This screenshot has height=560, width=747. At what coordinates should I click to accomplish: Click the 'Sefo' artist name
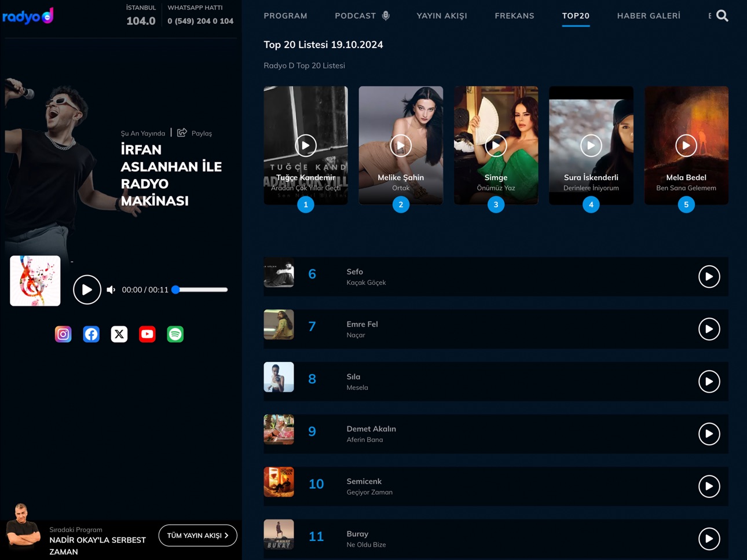(354, 272)
